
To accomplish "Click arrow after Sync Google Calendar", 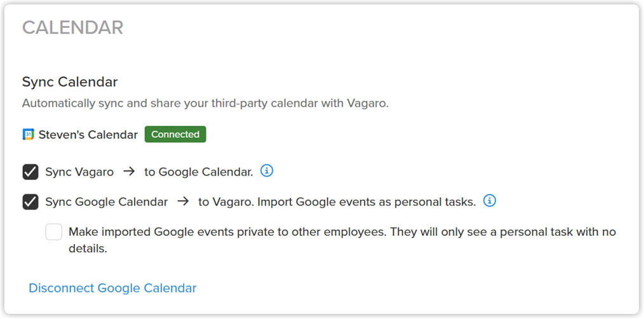I will (x=183, y=201).
